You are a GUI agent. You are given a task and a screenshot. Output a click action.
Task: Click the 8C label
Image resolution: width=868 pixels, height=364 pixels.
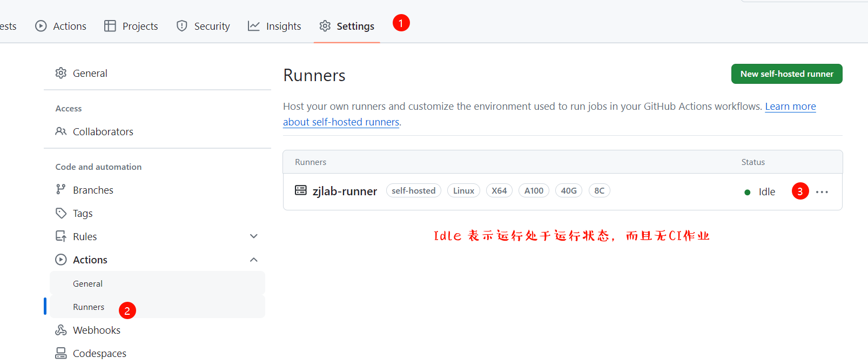point(600,190)
